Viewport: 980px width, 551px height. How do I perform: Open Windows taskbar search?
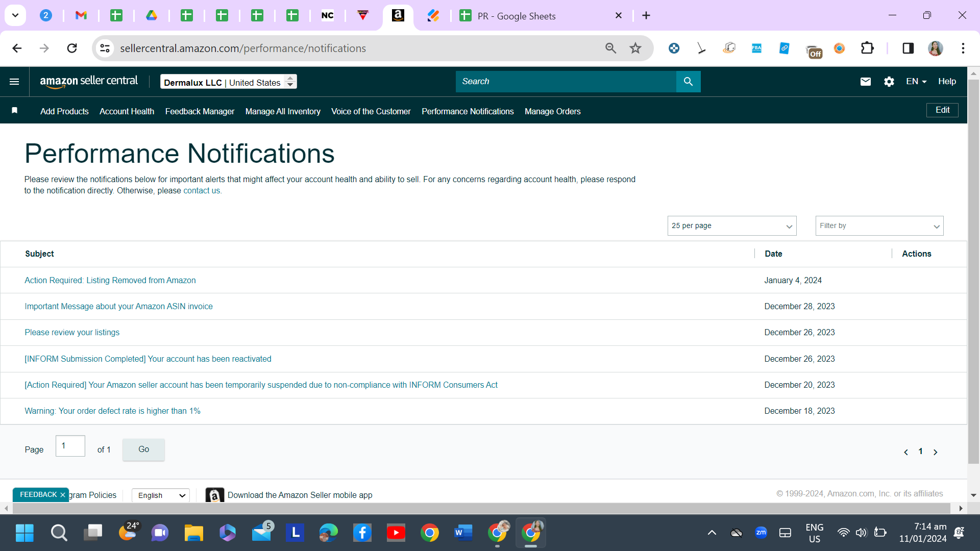click(59, 533)
